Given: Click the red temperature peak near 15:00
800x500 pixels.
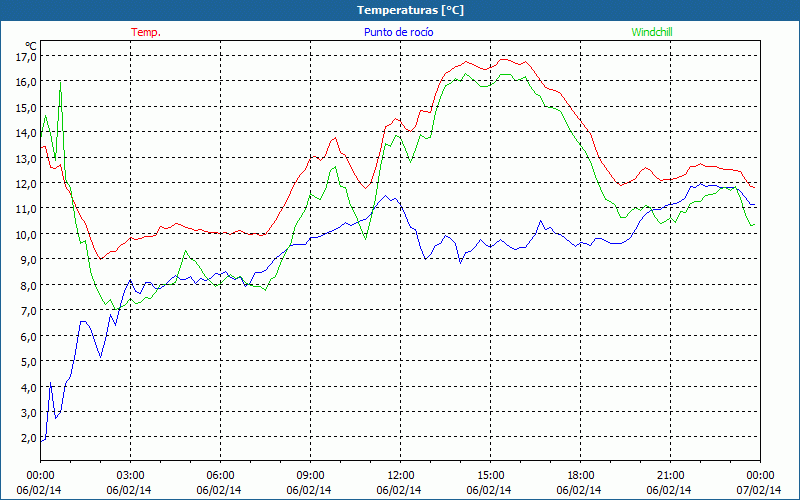Looking at the screenshot, I should point(503,59).
